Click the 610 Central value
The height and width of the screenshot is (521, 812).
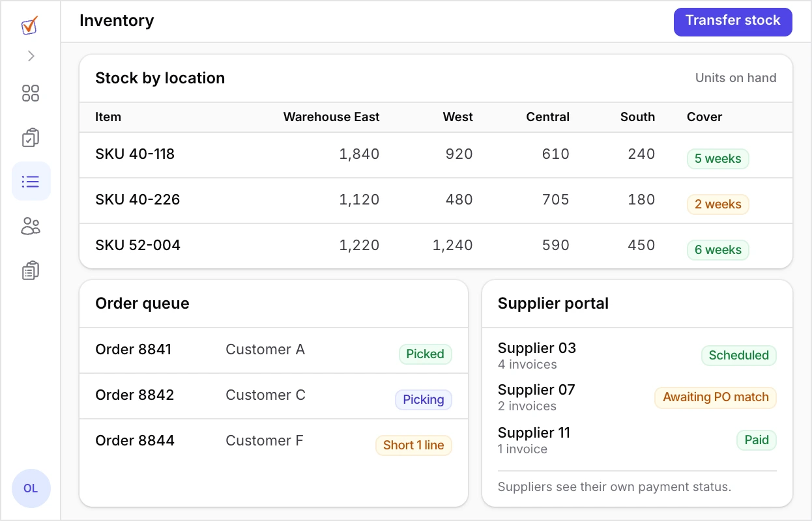click(x=556, y=154)
